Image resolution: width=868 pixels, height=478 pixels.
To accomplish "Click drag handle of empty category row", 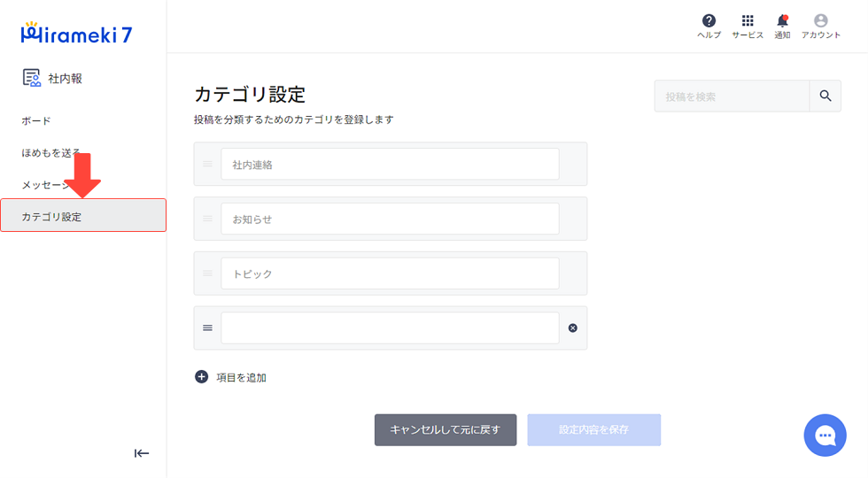I will 207,328.
